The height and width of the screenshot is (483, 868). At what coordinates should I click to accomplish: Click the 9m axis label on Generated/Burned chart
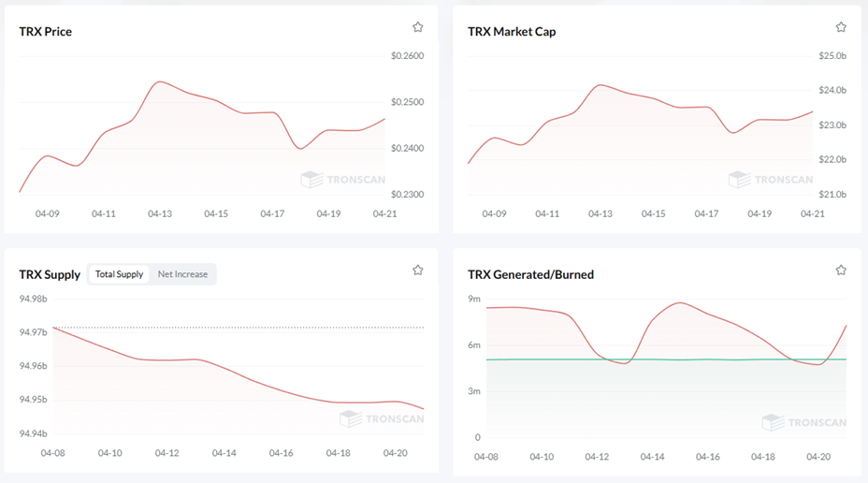(x=474, y=299)
